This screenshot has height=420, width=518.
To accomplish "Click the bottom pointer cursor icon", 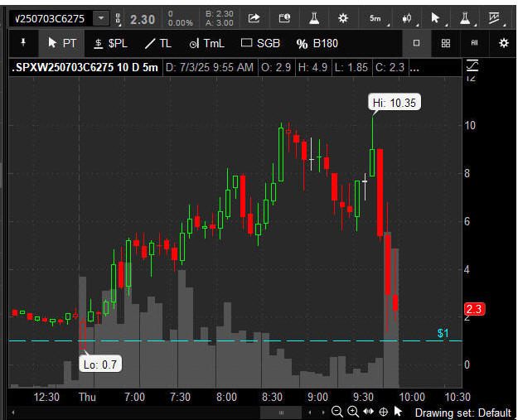I will pyautogui.click(x=398, y=412).
